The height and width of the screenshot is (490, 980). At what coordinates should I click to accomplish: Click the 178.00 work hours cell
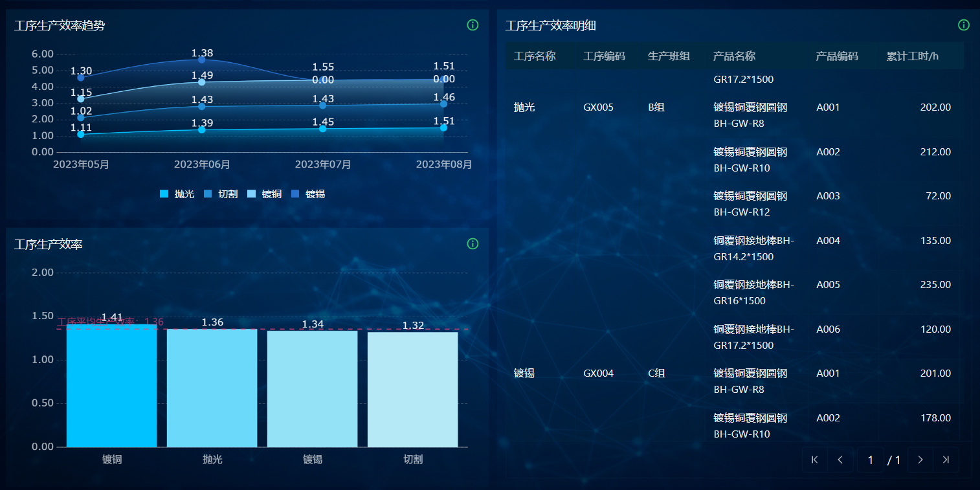(x=935, y=418)
